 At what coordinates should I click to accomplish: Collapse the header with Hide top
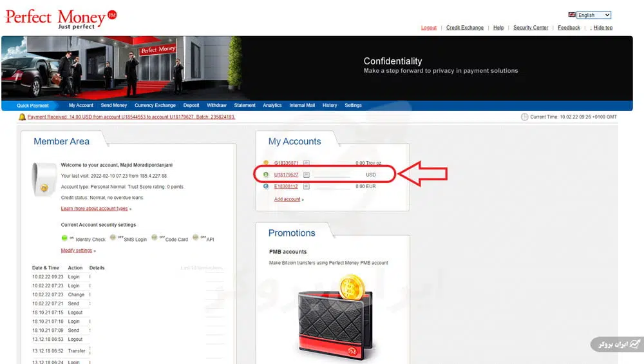coord(602,28)
